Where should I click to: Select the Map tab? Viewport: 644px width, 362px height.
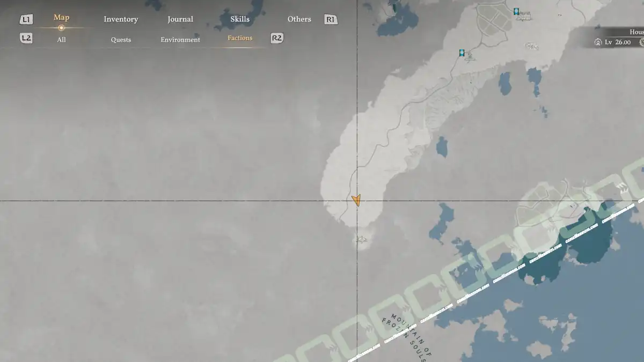coord(61,18)
